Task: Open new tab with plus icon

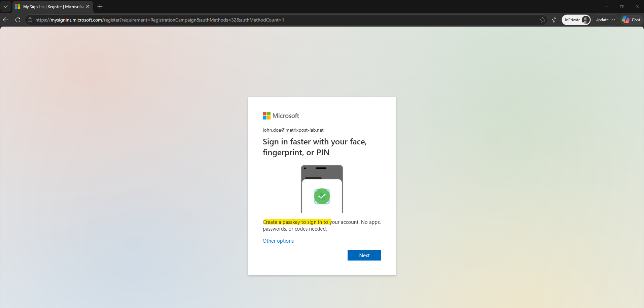Action: pos(100,6)
